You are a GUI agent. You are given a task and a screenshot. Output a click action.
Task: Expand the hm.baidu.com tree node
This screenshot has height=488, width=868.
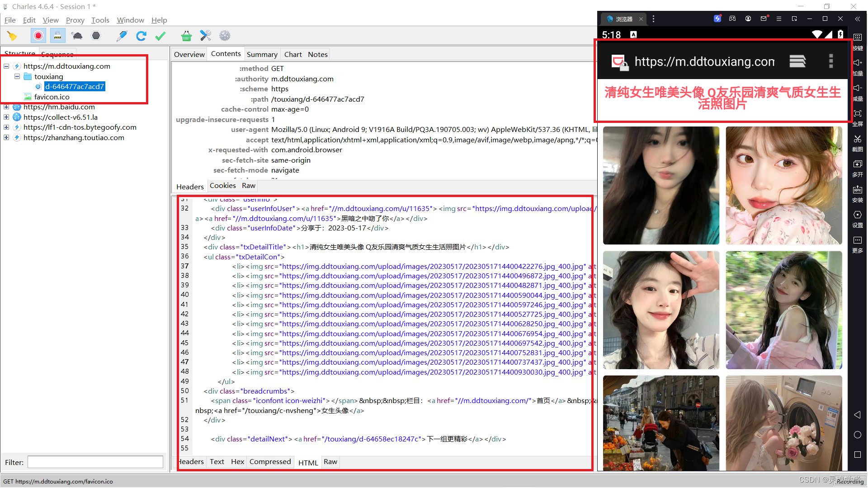point(6,107)
